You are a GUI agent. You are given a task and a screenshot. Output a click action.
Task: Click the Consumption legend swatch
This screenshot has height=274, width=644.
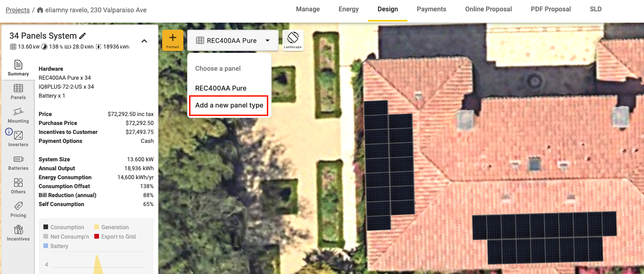(46, 227)
